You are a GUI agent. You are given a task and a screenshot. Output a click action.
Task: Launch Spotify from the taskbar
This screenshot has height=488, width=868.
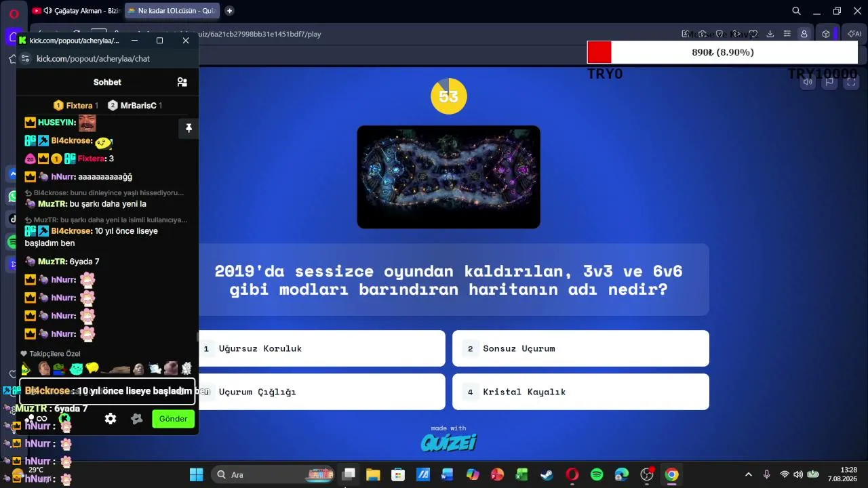[x=597, y=474]
